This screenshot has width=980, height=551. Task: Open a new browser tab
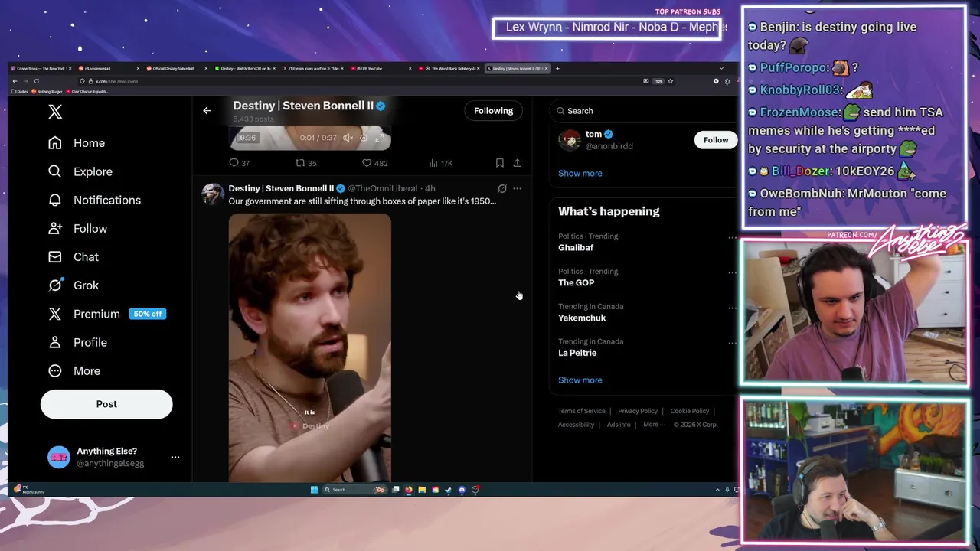coord(557,69)
